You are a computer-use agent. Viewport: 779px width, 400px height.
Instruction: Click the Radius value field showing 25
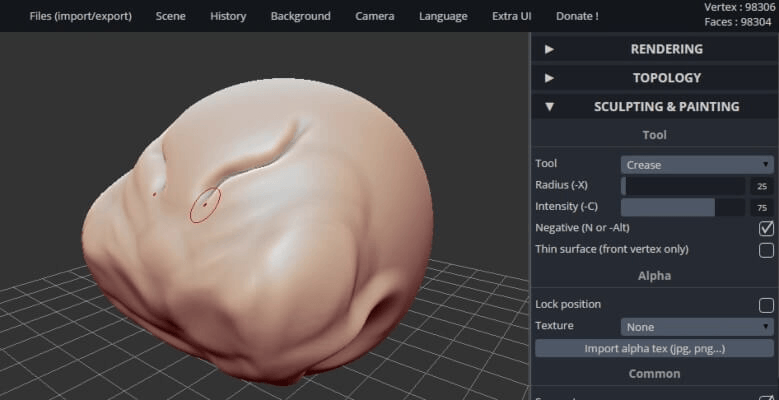[x=762, y=186]
